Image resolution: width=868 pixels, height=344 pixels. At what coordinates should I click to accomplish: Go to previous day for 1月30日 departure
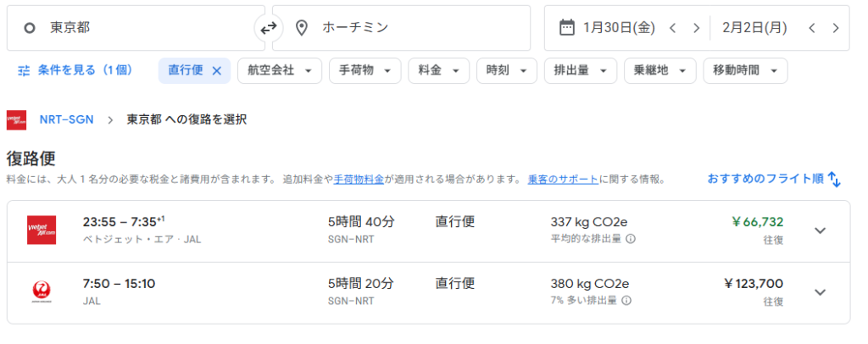[672, 28]
